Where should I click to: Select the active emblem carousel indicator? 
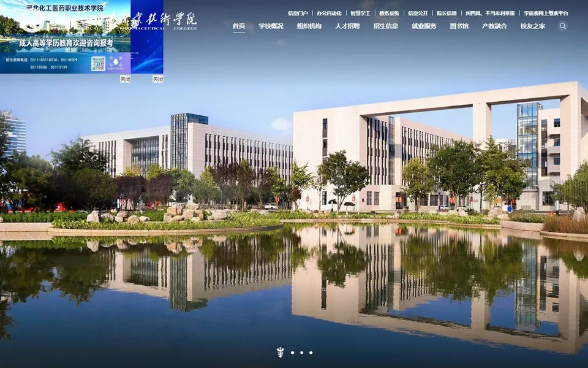click(x=280, y=353)
